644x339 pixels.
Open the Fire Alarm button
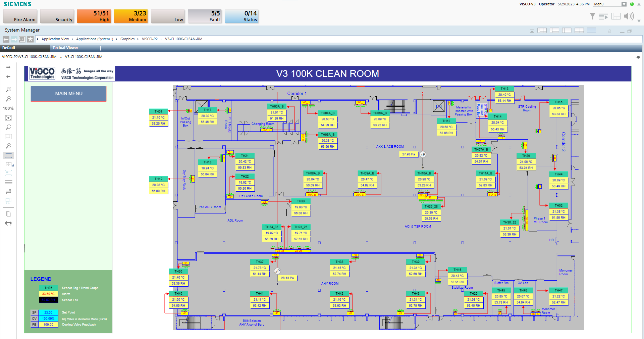click(x=20, y=16)
